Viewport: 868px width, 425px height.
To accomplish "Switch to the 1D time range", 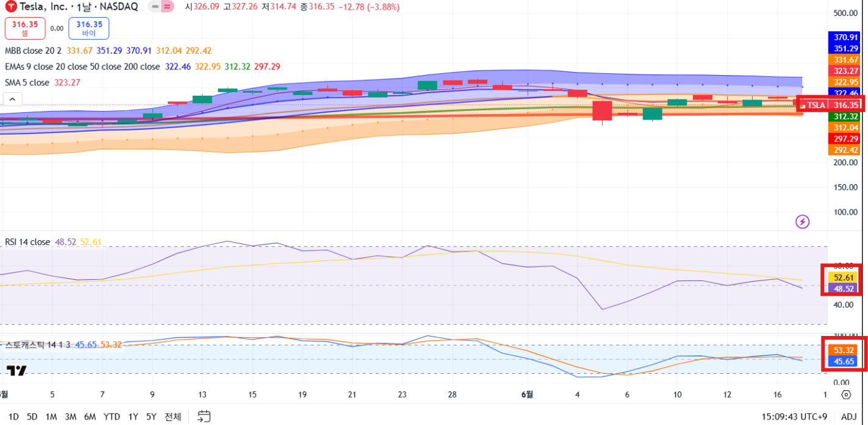I will tap(13, 416).
